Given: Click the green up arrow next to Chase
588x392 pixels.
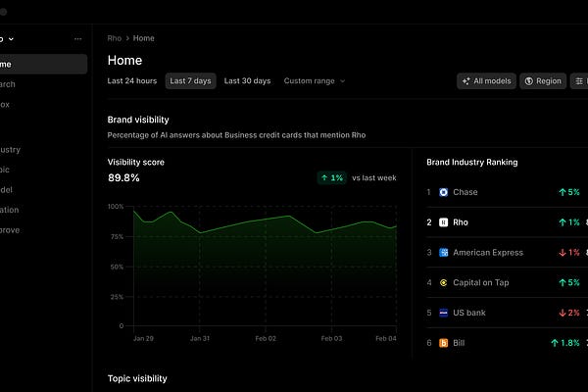Looking at the screenshot, I should [x=563, y=192].
